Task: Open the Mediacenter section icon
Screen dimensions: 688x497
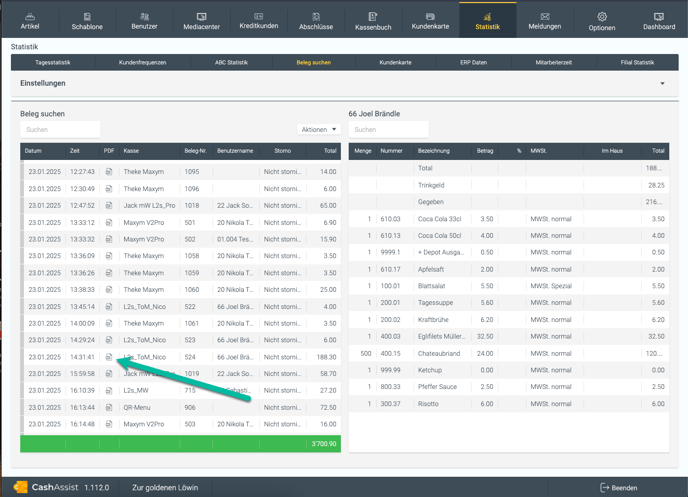Action: point(201,17)
